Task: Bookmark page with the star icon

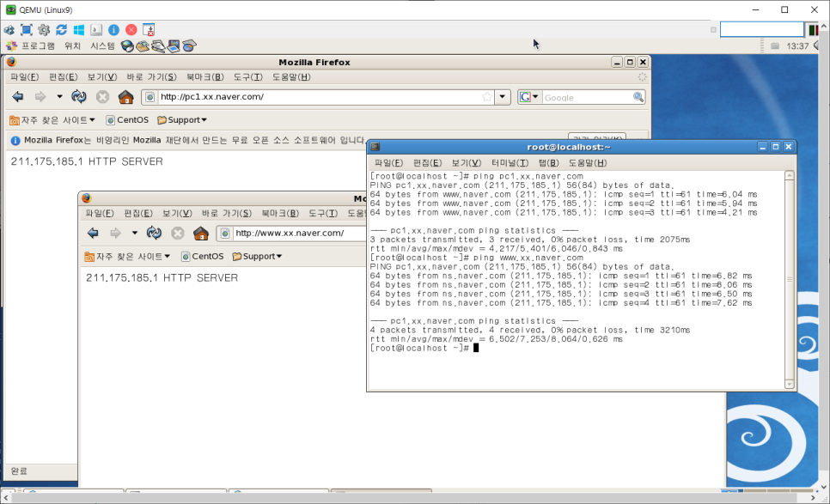Action: point(487,97)
